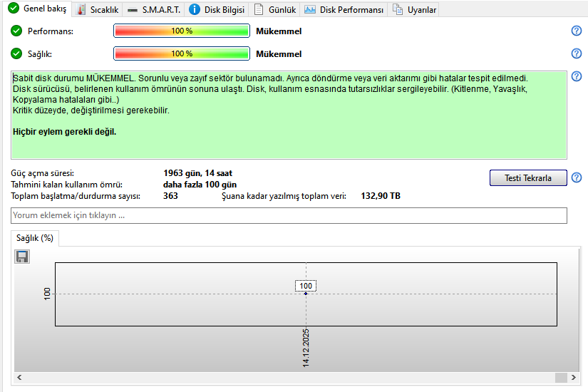The width and height of the screenshot is (588, 392).
Task: Click 'Hiçbir eylem gerekli değil.' text
Action: pyautogui.click(x=64, y=132)
